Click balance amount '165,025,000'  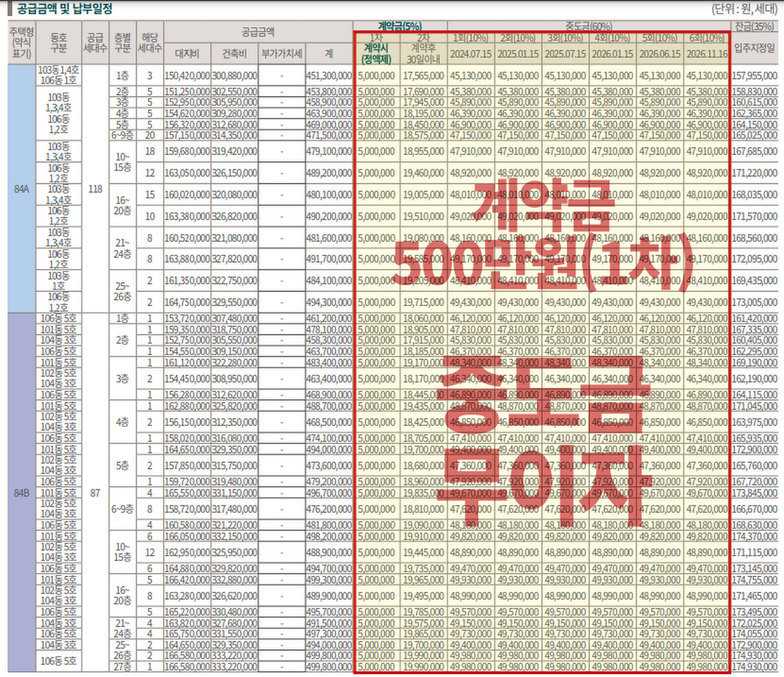pos(754,135)
